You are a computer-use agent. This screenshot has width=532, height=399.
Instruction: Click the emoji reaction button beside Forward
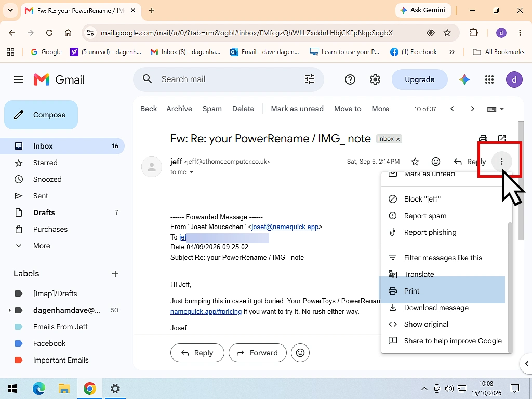click(300, 353)
